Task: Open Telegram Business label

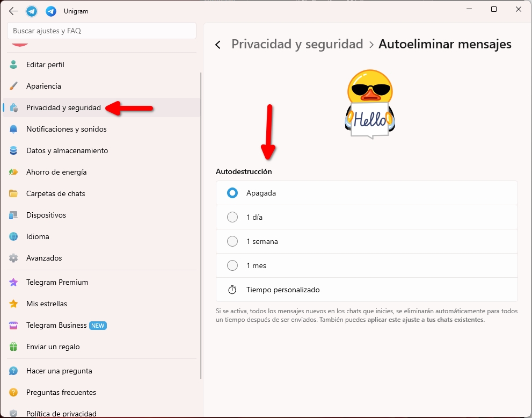Action: pos(56,325)
